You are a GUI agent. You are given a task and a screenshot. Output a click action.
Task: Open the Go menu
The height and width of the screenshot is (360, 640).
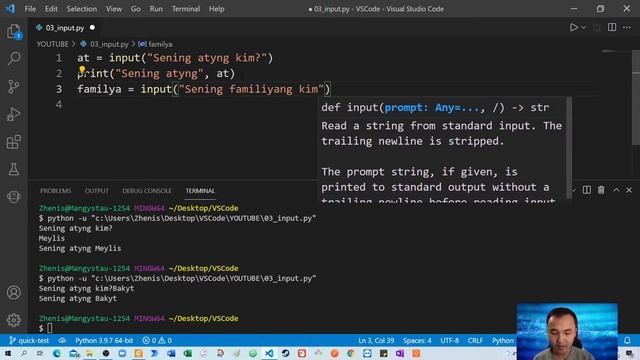[x=136, y=9]
